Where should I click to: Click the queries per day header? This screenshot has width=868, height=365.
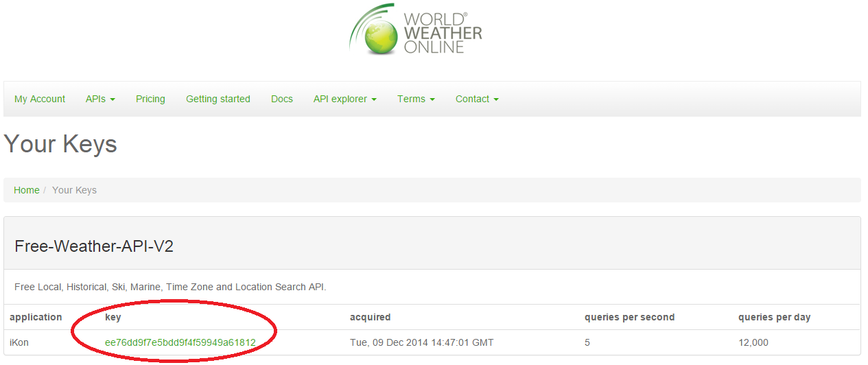pyautogui.click(x=774, y=317)
